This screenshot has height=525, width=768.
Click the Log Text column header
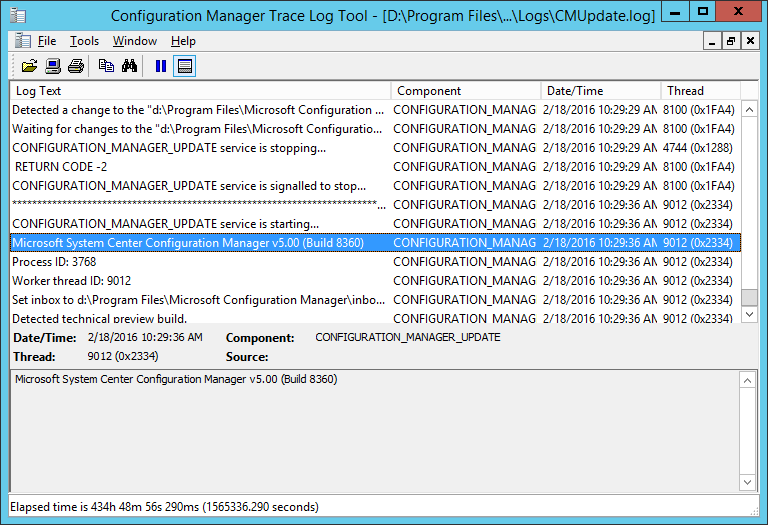coord(201,91)
